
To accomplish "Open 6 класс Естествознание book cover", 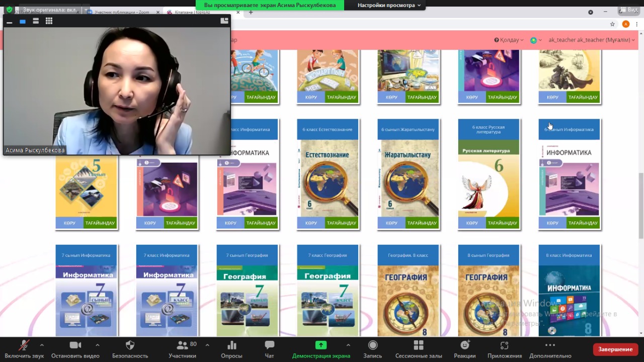I will click(x=328, y=178).
